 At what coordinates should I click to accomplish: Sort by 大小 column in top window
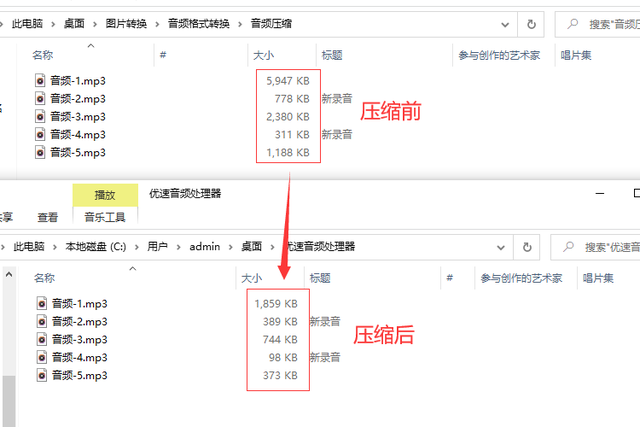265,56
